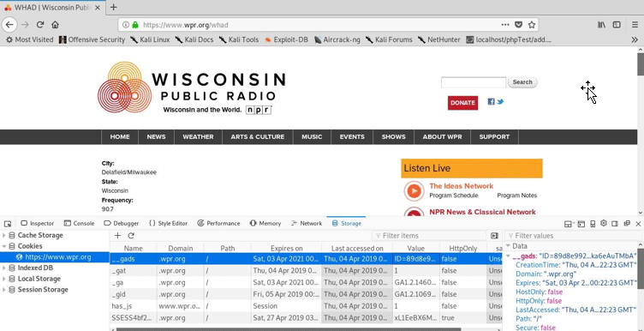Dock devtools to side of window
The height and width of the screenshot is (331, 644).
615,224
